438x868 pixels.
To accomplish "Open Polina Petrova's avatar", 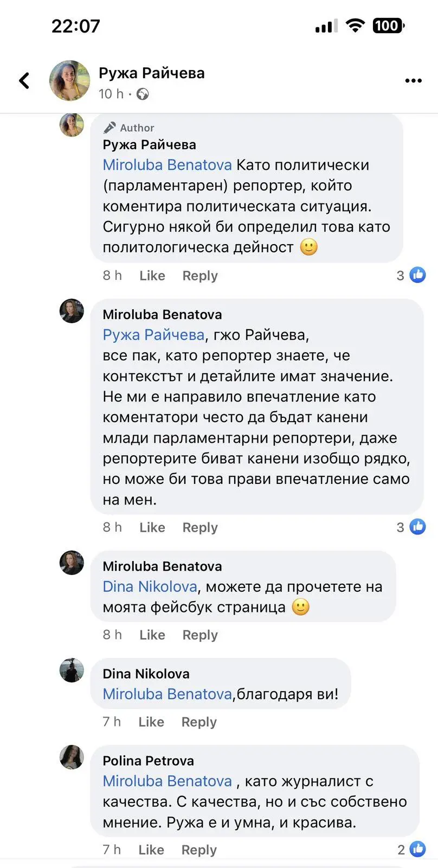I will coord(72,757).
